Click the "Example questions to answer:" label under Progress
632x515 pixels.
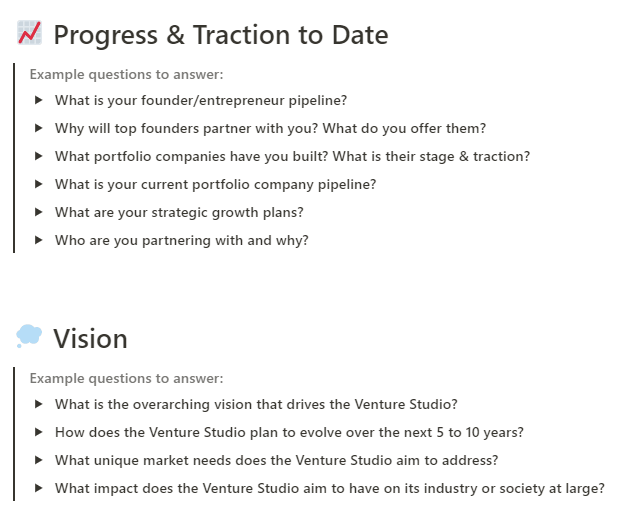(x=127, y=74)
